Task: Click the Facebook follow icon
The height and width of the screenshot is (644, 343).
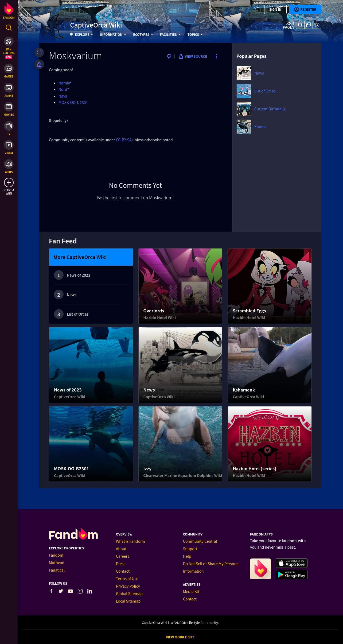Action: [x=51, y=591]
